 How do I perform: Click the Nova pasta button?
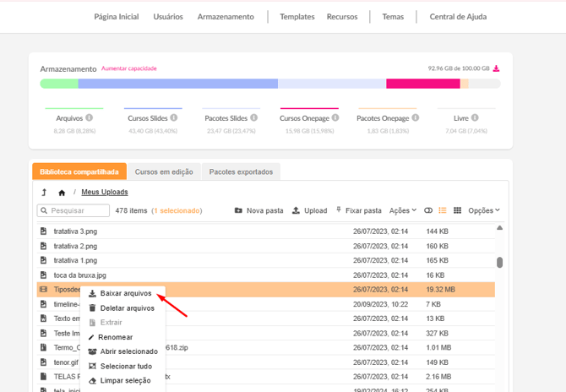(259, 210)
